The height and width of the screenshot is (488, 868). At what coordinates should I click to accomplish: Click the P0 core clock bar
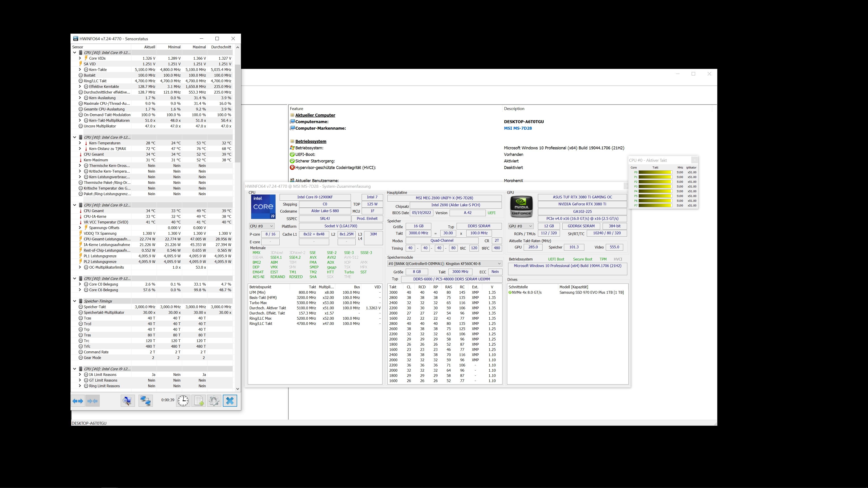click(x=655, y=172)
